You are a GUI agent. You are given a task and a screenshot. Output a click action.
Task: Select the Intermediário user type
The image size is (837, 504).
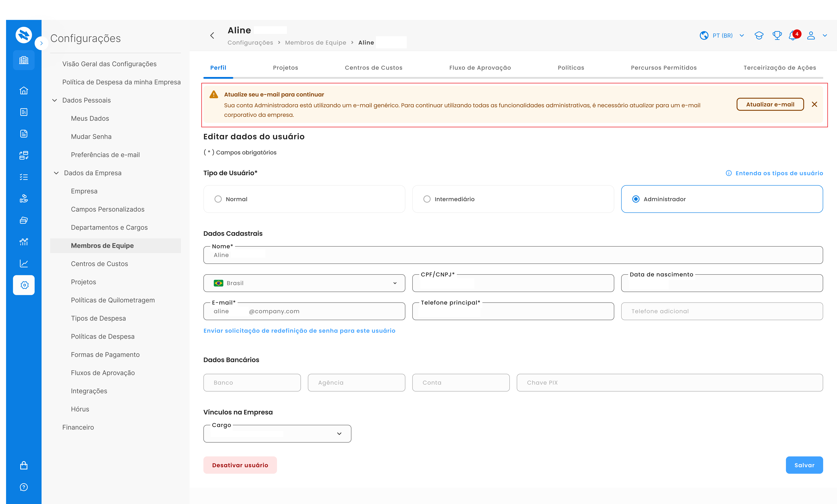point(513,199)
